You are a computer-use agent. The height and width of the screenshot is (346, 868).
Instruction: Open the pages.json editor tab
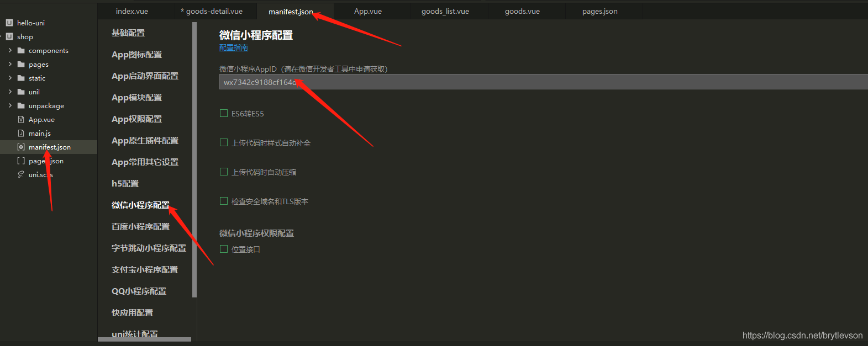[x=600, y=11]
